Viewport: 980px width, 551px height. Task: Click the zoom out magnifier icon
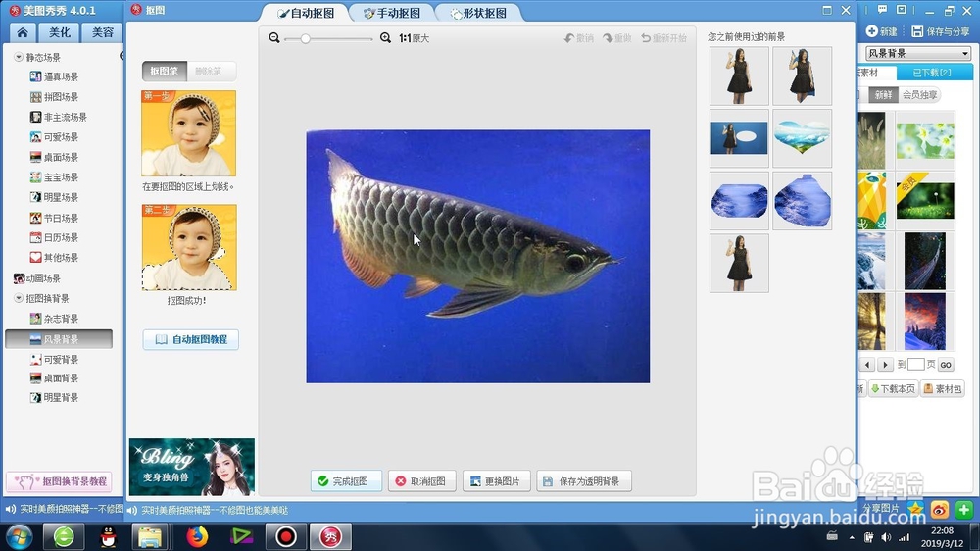273,38
